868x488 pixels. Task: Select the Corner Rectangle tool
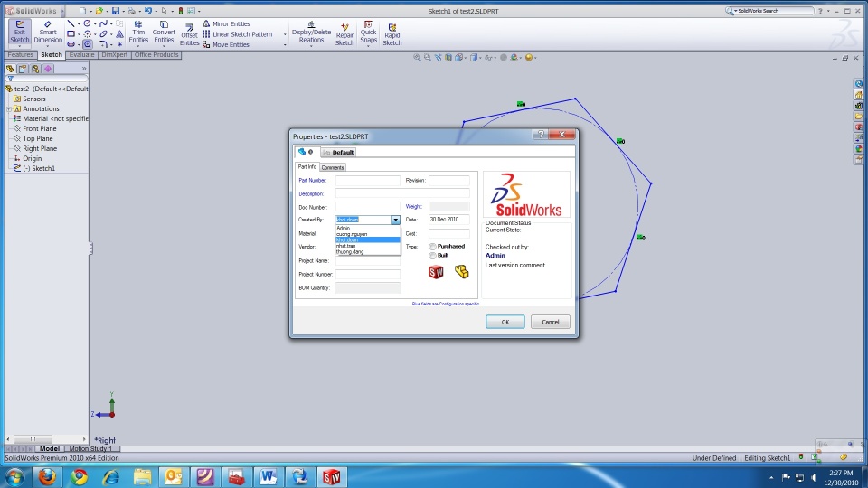coord(71,33)
